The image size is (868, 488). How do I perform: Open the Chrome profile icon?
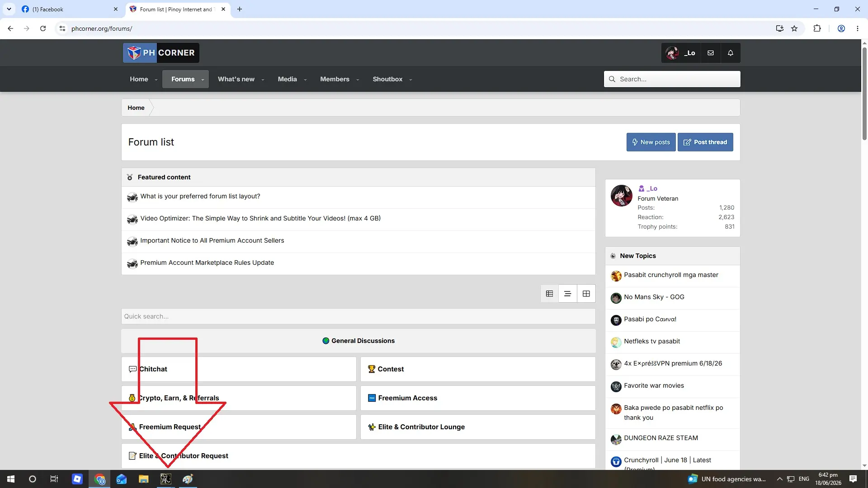[x=841, y=28]
